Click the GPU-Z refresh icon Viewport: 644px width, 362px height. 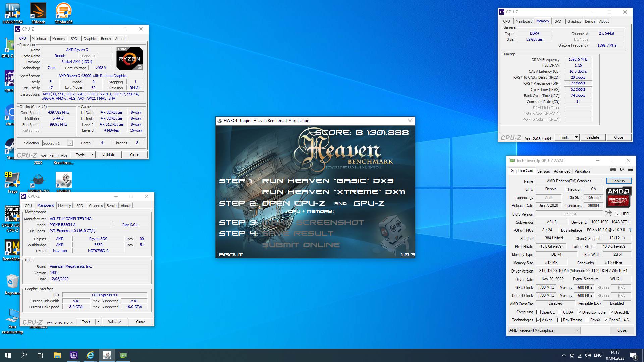tap(622, 170)
